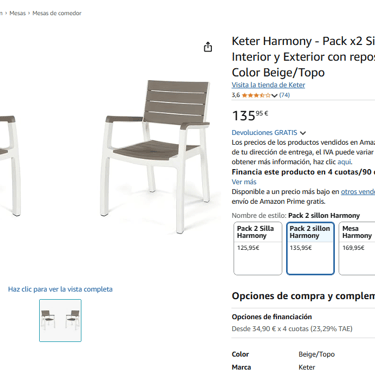This screenshot has width=375, height=375.
Task: Click the 135,95 € price display
Action: (x=250, y=115)
